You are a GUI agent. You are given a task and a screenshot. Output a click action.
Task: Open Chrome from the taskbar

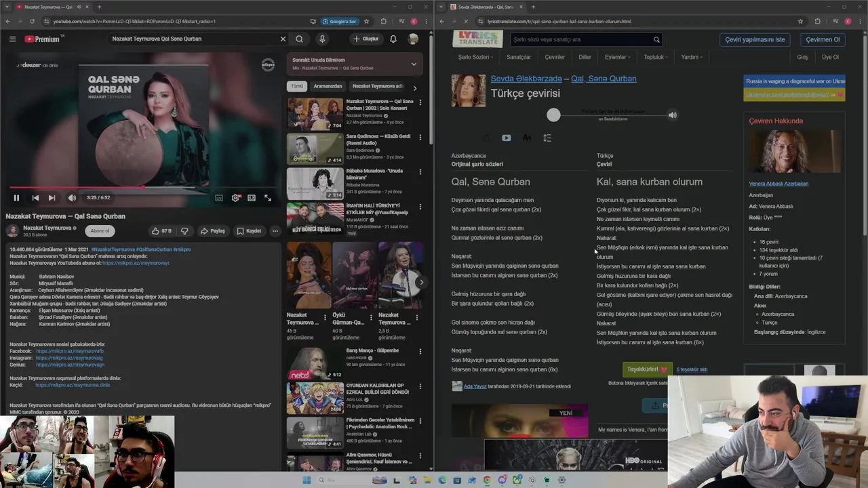click(487, 480)
